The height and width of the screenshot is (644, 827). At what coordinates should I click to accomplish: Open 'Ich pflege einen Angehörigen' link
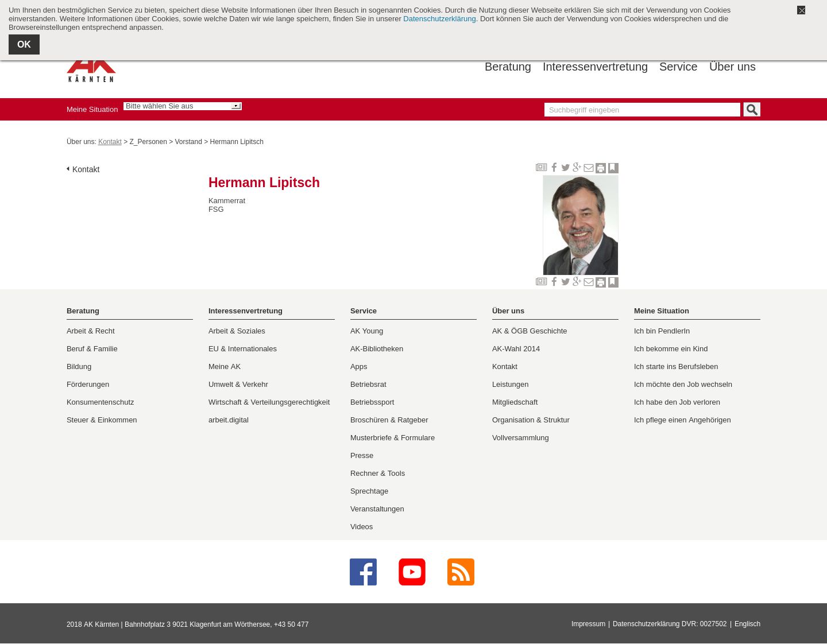click(x=682, y=420)
